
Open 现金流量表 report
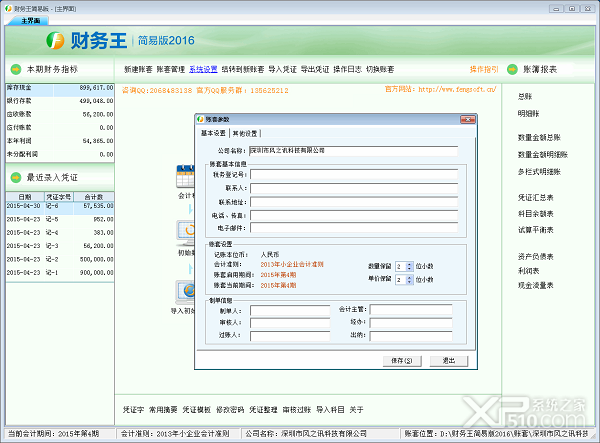point(536,285)
